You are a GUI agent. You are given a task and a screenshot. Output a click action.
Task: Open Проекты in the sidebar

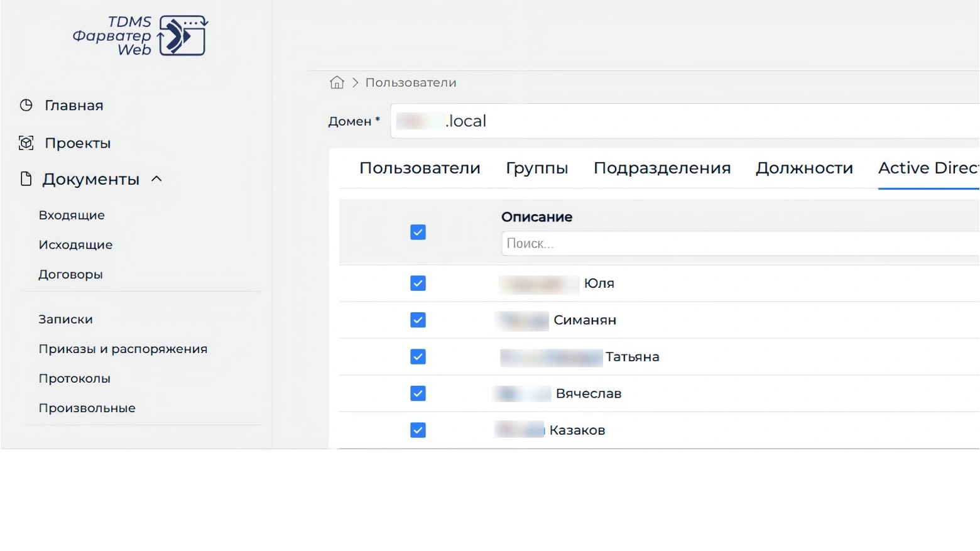point(78,143)
